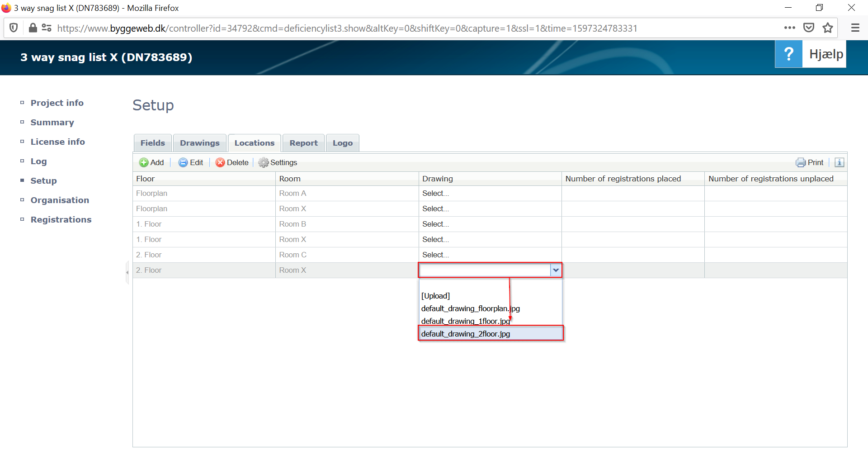Switch to the Report tab
The height and width of the screenshot is (460, 868).
pos(304,143)
